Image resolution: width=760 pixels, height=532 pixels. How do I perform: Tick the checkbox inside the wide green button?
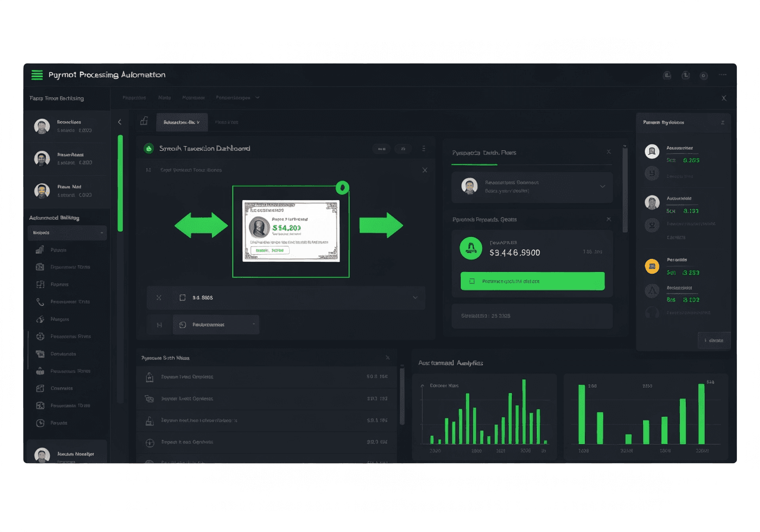click(x=471, y=281)
